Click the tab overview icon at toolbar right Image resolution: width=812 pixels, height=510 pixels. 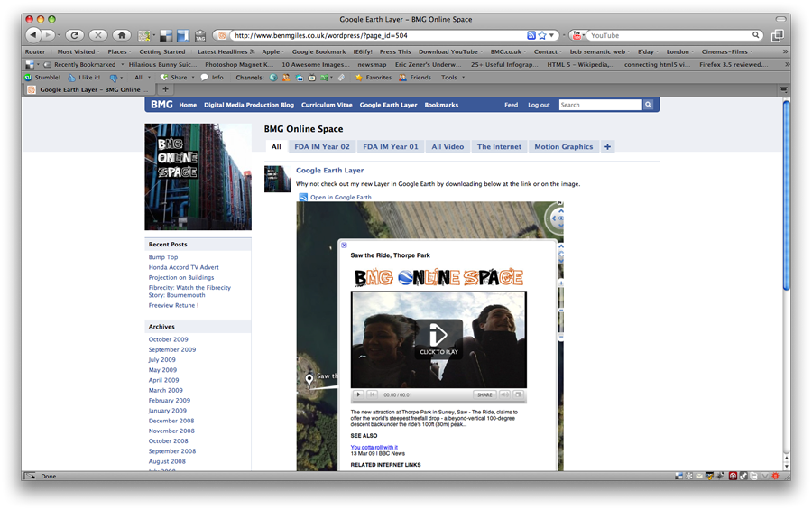777,35
